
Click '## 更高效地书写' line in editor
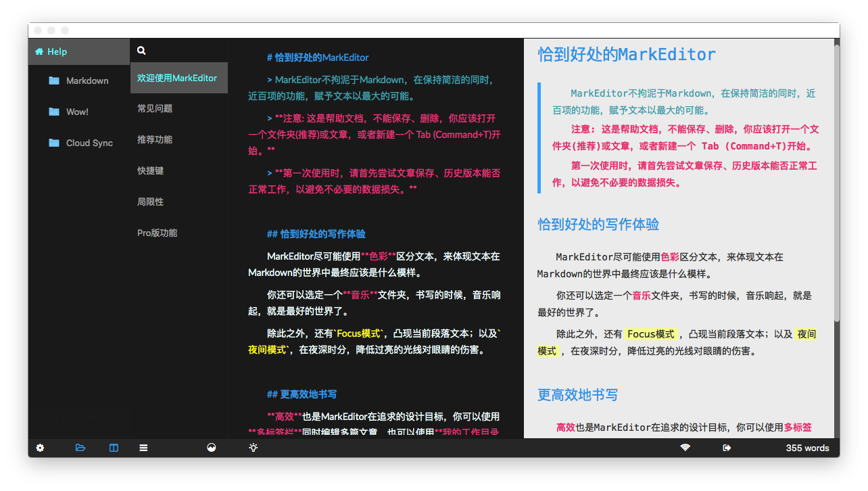click(302, 394)
